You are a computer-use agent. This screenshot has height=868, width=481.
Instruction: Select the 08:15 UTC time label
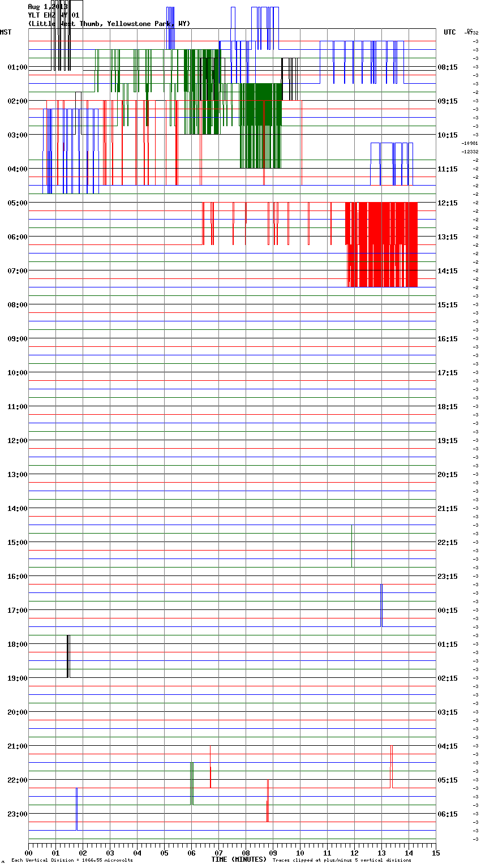coord(448,67)
